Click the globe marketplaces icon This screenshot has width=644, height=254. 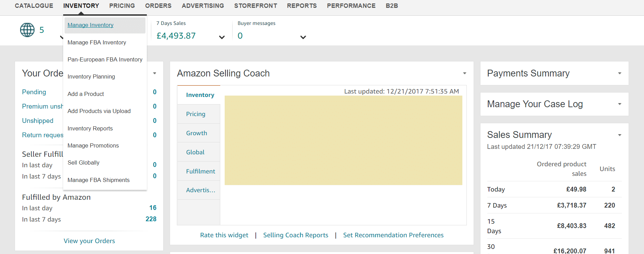(27, 30)
